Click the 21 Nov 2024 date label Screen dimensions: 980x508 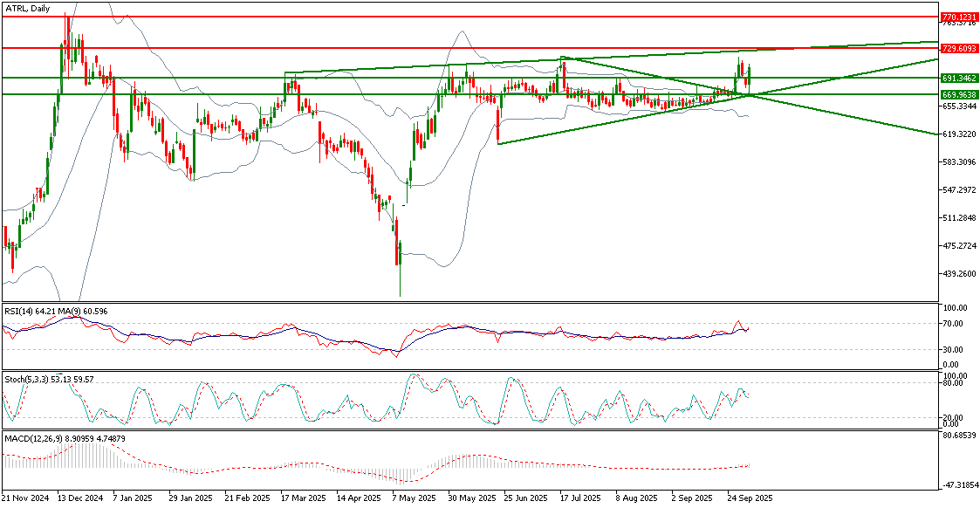coord(26,498)
